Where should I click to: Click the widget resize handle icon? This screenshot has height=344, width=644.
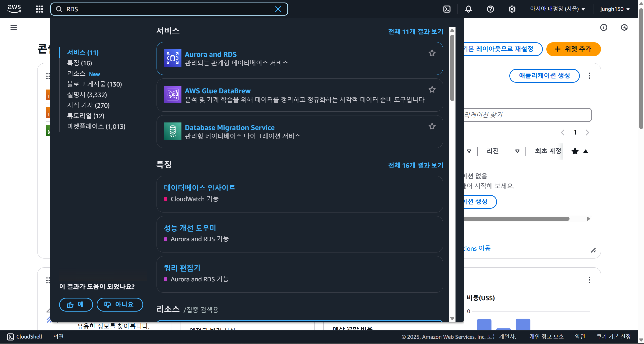tap(593, 250)
